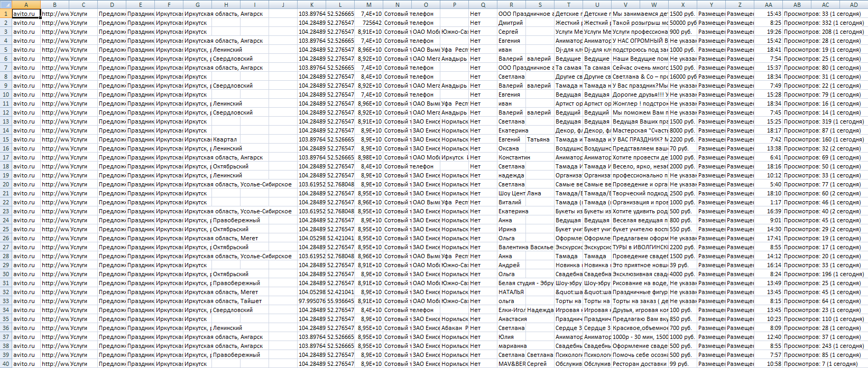Select row 5 header
The image size is (868, 368).
(x=6, y=50)
